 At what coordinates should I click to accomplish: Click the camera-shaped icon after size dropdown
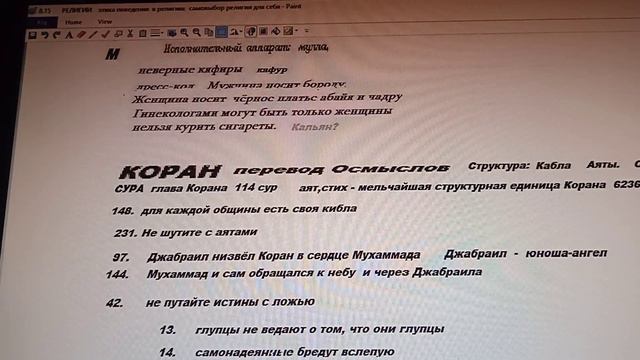click(x=172, y=33)
